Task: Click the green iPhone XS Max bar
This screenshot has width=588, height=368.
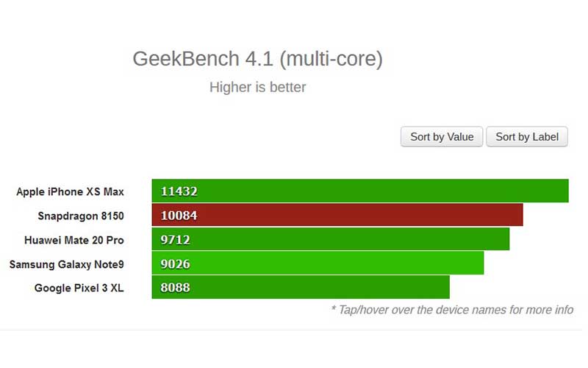Action: (360, 191)
